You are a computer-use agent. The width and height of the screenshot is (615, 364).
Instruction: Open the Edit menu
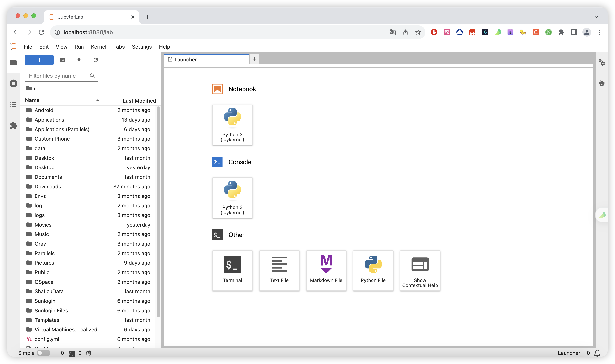pos(44,47)
